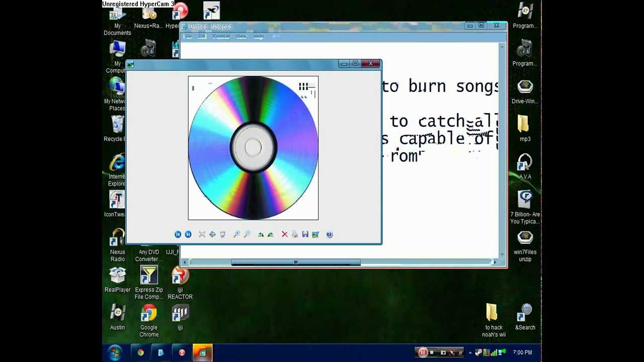Open the File menu in Notepad
Screen dimensions: 644x362
187,37
